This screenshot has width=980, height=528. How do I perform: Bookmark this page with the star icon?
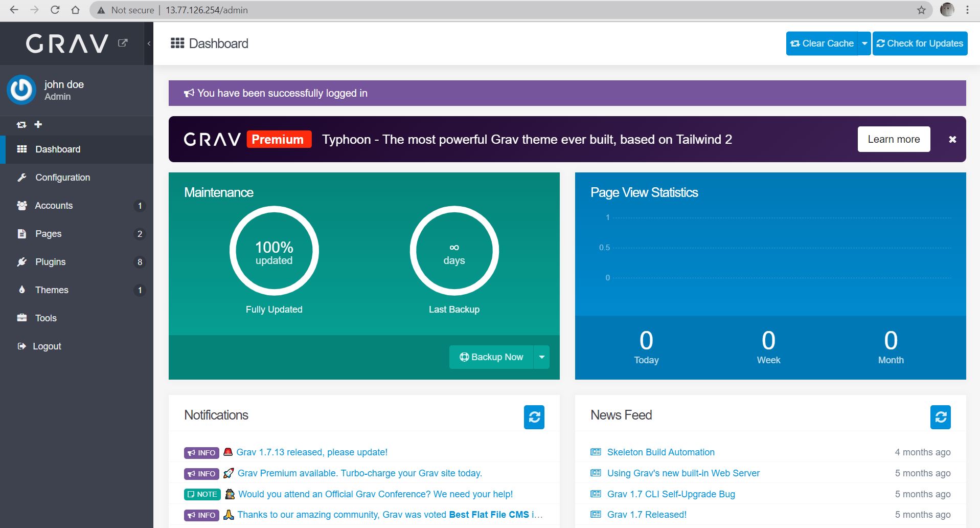pyautogui.click(x=921, y=10)
